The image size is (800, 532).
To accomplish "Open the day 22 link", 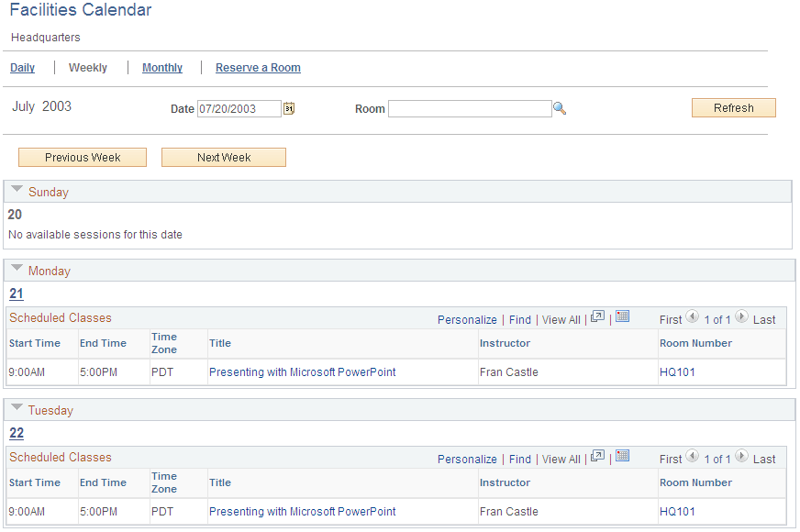I will [17, 433].
